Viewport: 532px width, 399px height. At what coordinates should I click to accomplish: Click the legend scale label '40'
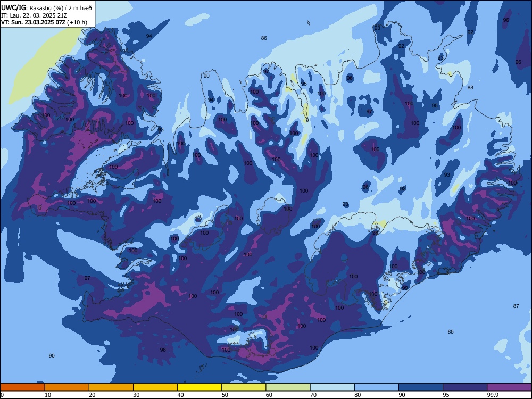click(180, 395)
